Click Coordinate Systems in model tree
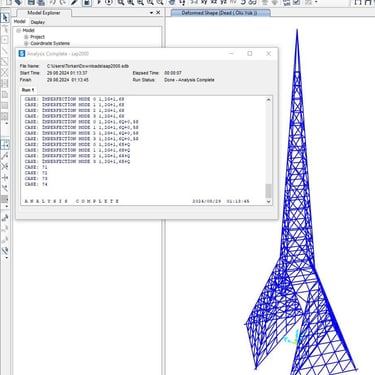Image resolution: width=375 pixels, height=375 pixels. click(x=50, y=43)
